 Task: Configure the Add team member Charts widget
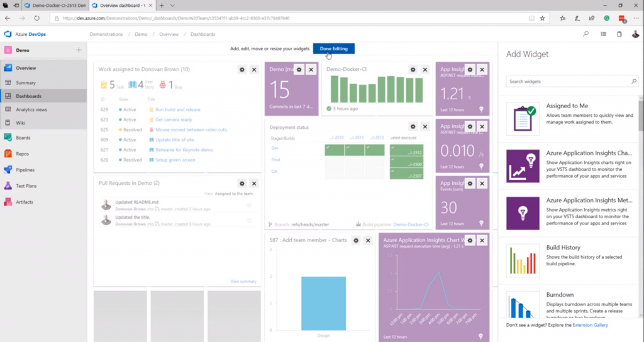(356, 241)
